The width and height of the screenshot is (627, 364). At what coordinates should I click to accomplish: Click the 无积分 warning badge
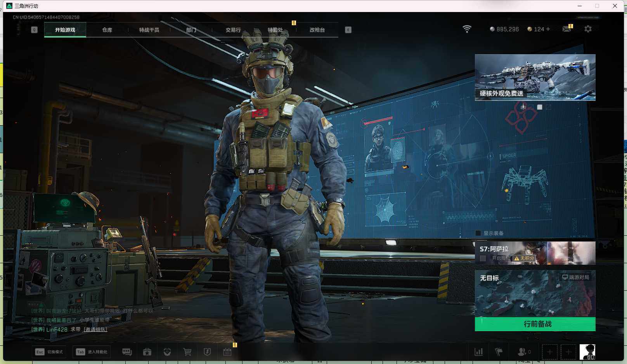[524, 258]
